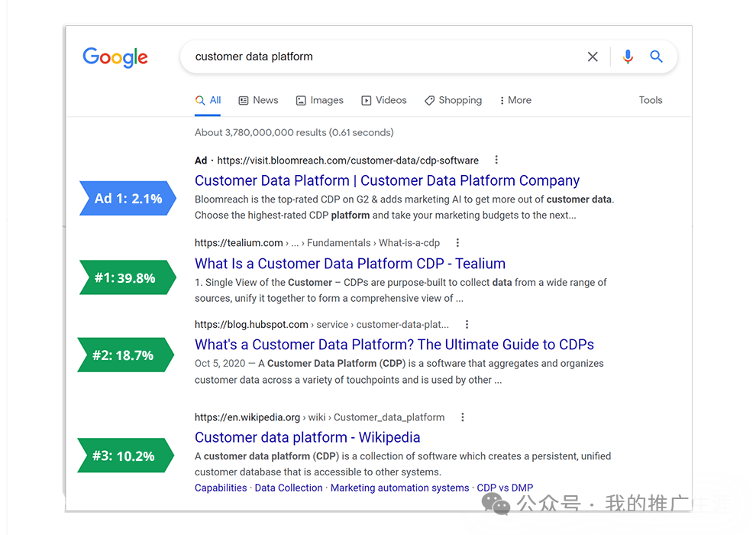This screenshot has width=756, height=535.
Task: Switch to the Images tab
Action: [x=320, y=100]
